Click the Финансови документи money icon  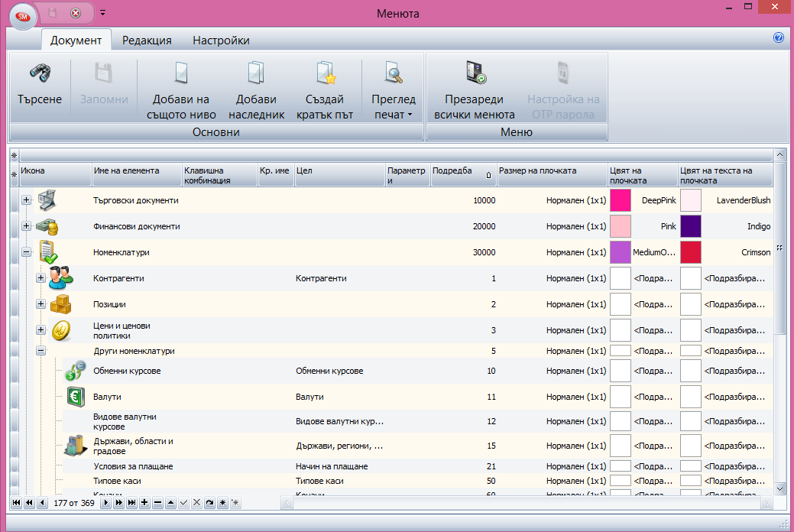click(x=47, y=226)
